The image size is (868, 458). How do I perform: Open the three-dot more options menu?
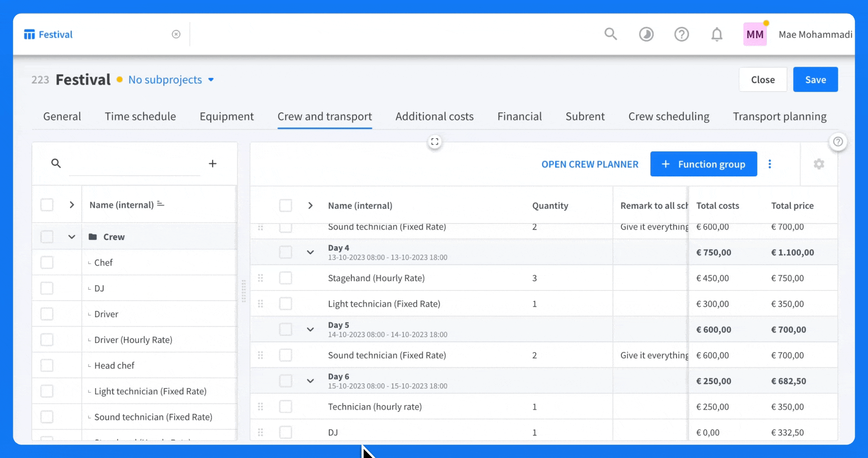coord(770,164)
